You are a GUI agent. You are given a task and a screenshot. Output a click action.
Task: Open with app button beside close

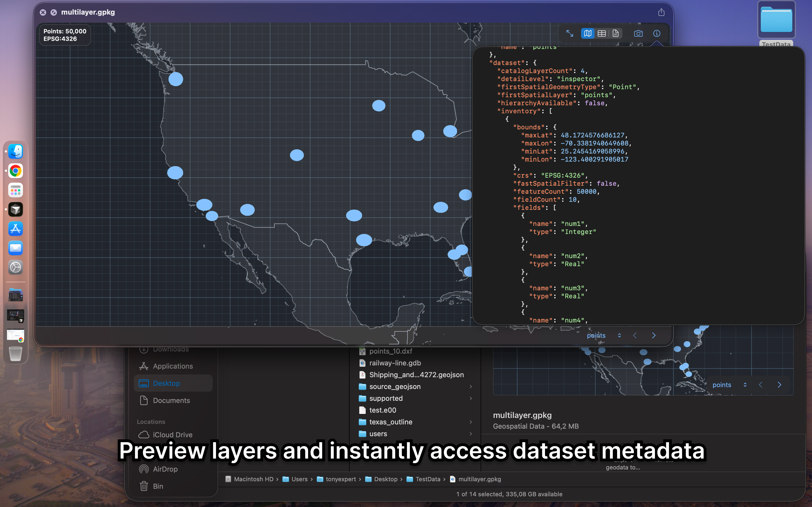point(54,12)
